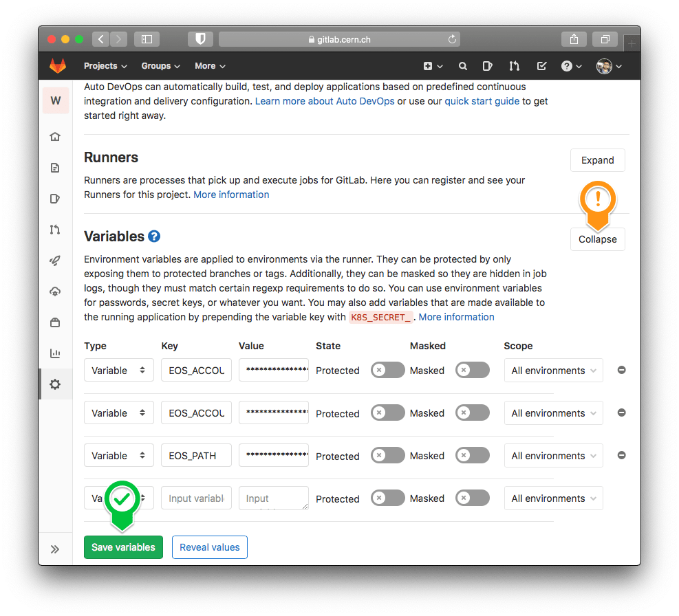679x616 pixels.
Task: Click the Input variable key field
Action: (196, 498)
